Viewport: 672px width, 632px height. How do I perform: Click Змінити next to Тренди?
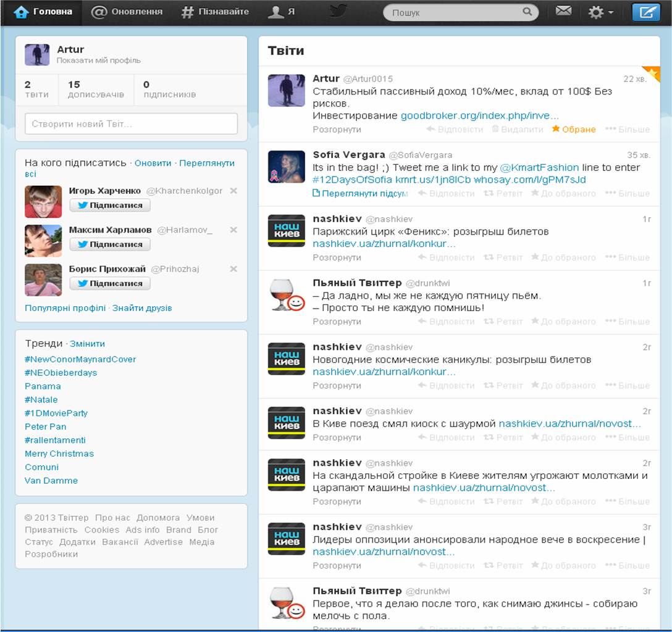88,344
